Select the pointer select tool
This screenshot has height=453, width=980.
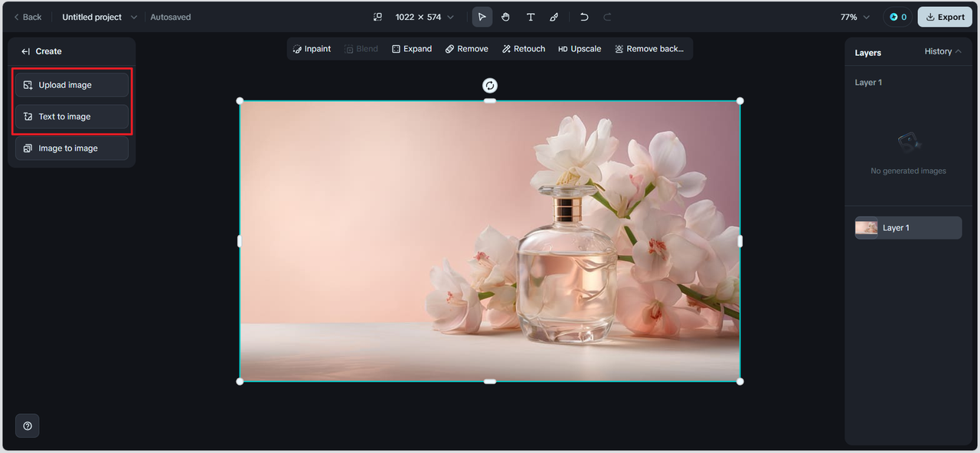pyautogui.click(x=482, y=17)
